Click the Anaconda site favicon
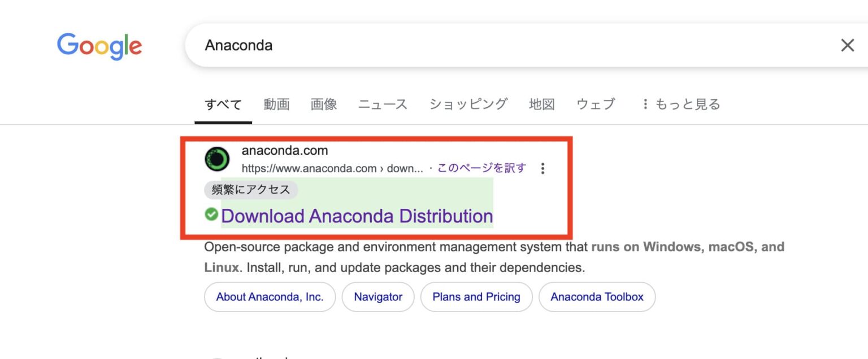The height and width of the screenshot is (359, 868). 217,159
